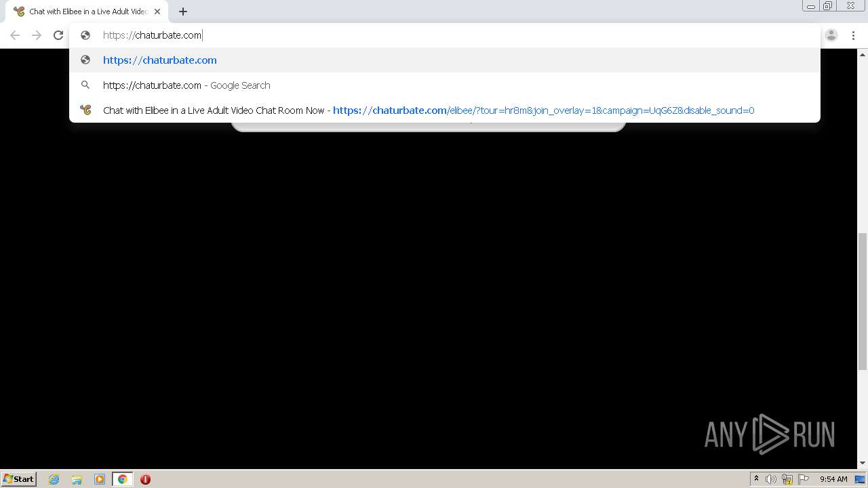Viewport: 868px width, 488px height.
Task: Pick the Chat with Elibee history suggestion
Action: coord(445,110)
